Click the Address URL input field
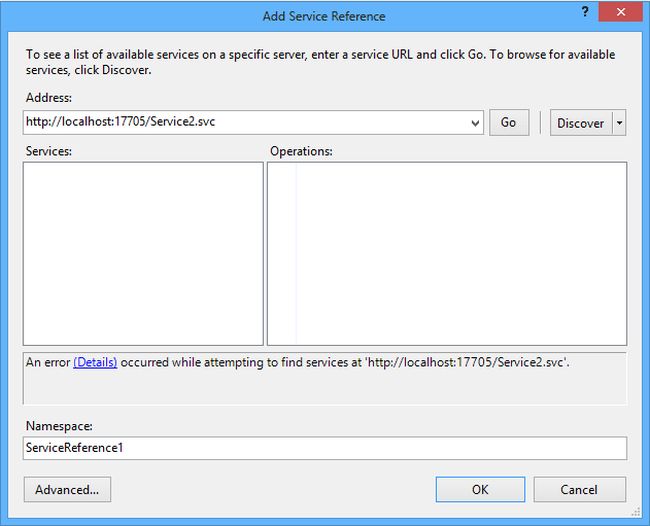 (245, 122)
